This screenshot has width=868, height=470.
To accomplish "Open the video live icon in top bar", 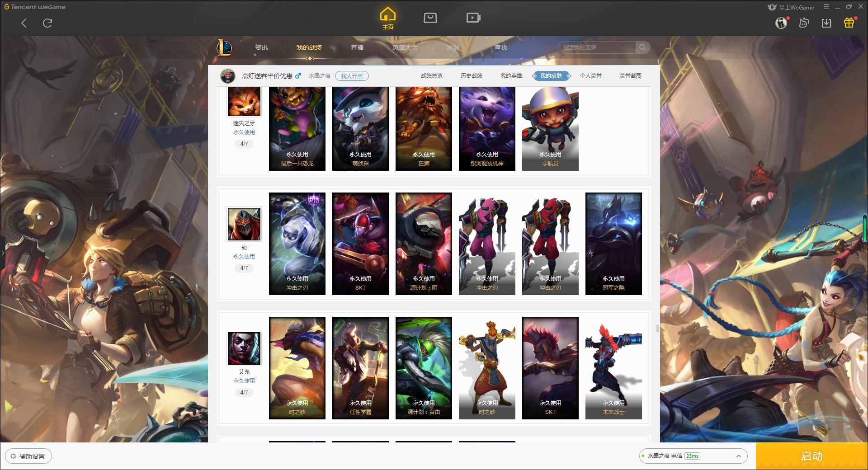I will tap(473, 18).
